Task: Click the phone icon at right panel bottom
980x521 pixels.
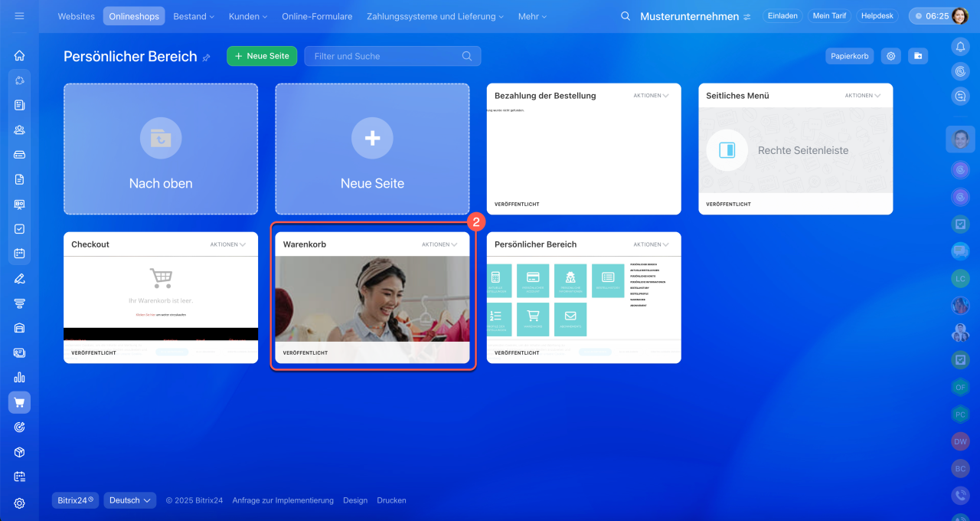Action: (960, 495)
